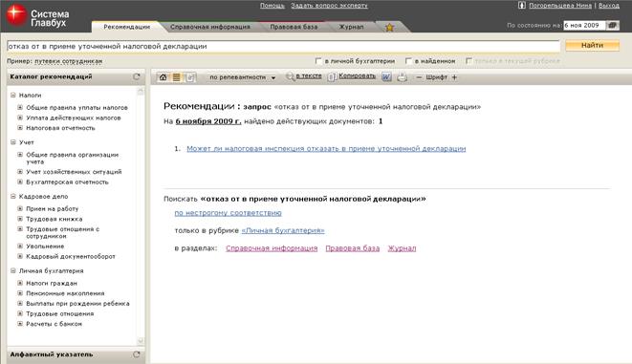The image size is (632, 364).
Task: Click 'Копировать' link
Action: [357, 76]
